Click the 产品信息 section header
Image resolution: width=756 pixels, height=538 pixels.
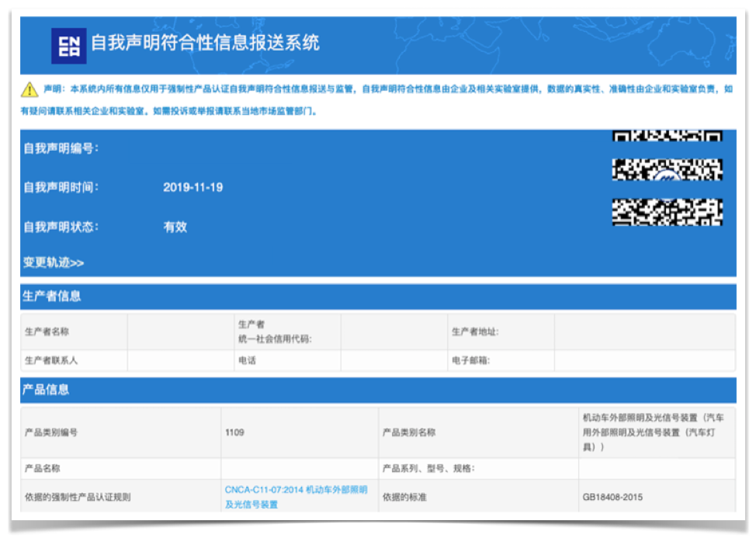tap(378, 390)
